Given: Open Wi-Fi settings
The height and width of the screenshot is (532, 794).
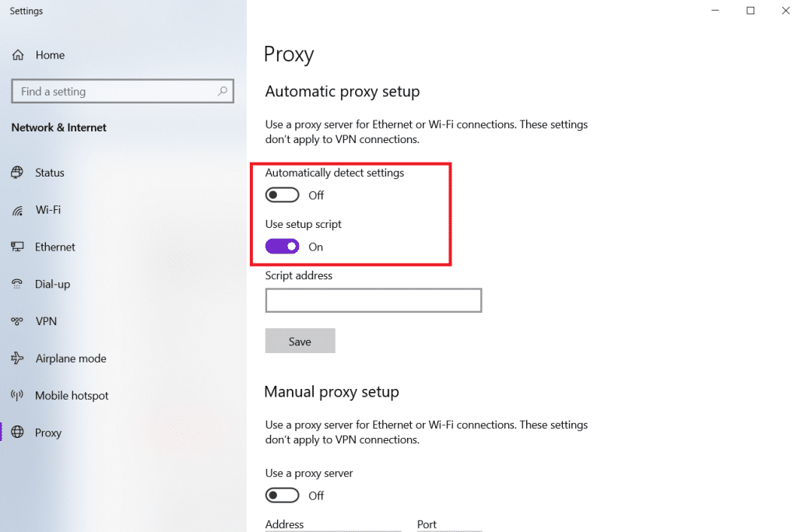Looking at the screenshot, I should tap(48, 209).
